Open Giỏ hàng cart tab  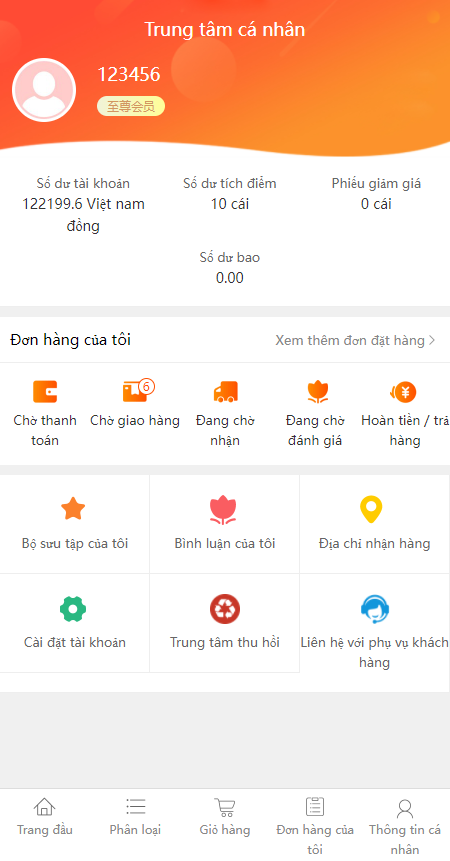click(x=225, y=817)
